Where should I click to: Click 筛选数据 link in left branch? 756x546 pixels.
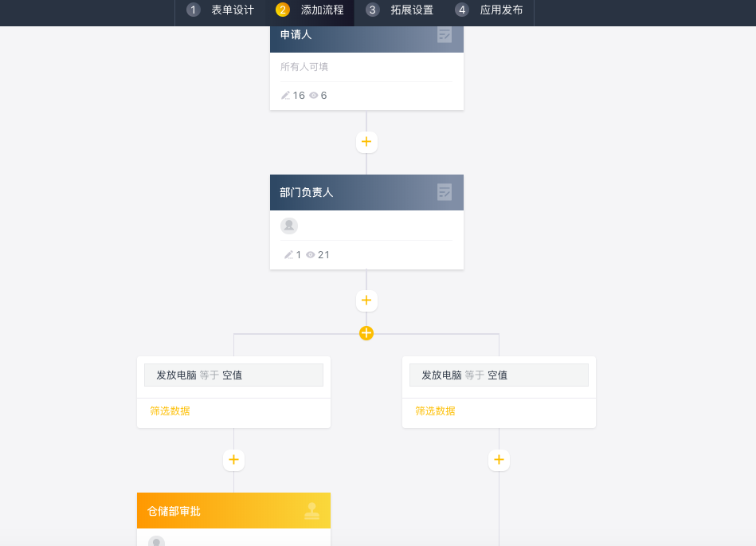[x=170, y=411]
